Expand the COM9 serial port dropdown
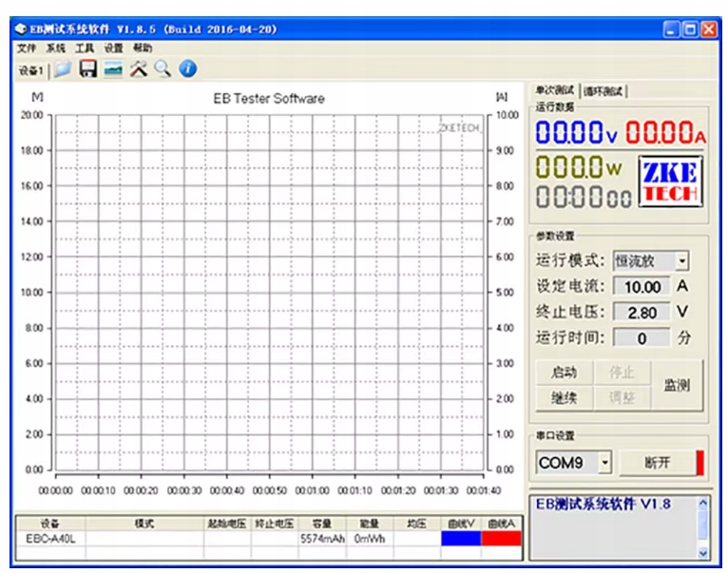Viewport: 728px width, 573px height. [x=605, y=463]
